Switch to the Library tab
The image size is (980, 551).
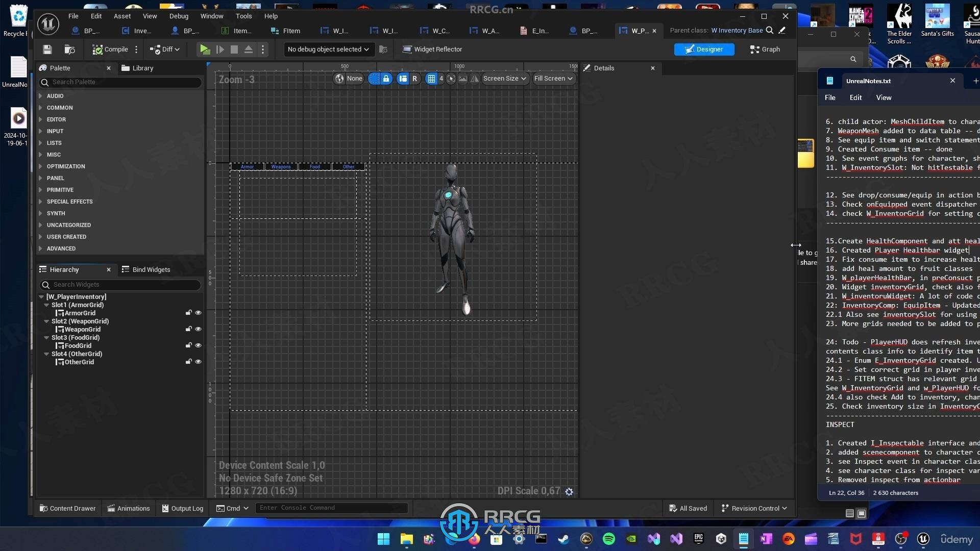pyautogui.click(x=137, y=68)
